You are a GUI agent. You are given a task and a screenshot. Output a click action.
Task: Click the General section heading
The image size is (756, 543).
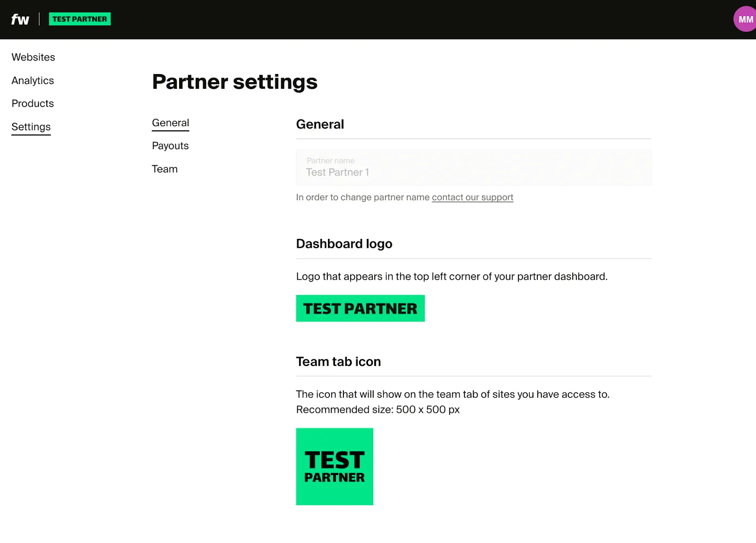[320, 124]
